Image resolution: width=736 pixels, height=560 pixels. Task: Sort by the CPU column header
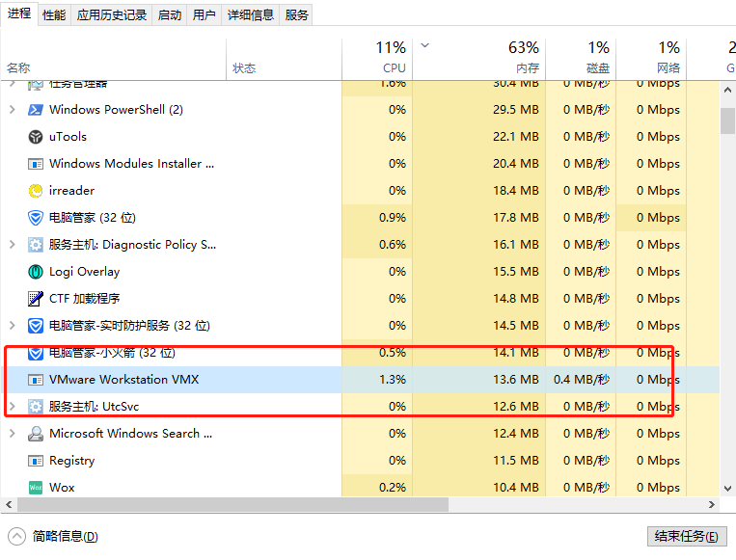point(377,60)
